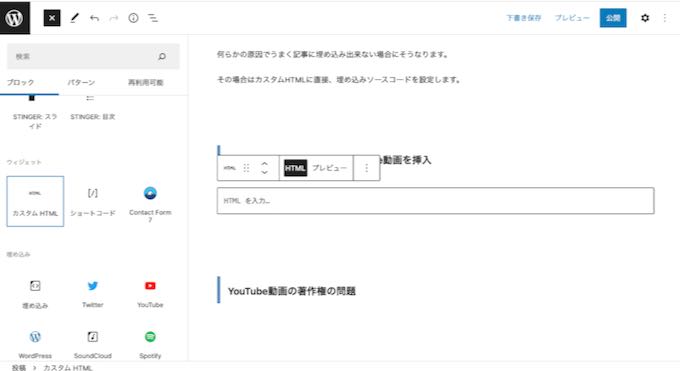Open the top-right options menu

pos(665,18)
